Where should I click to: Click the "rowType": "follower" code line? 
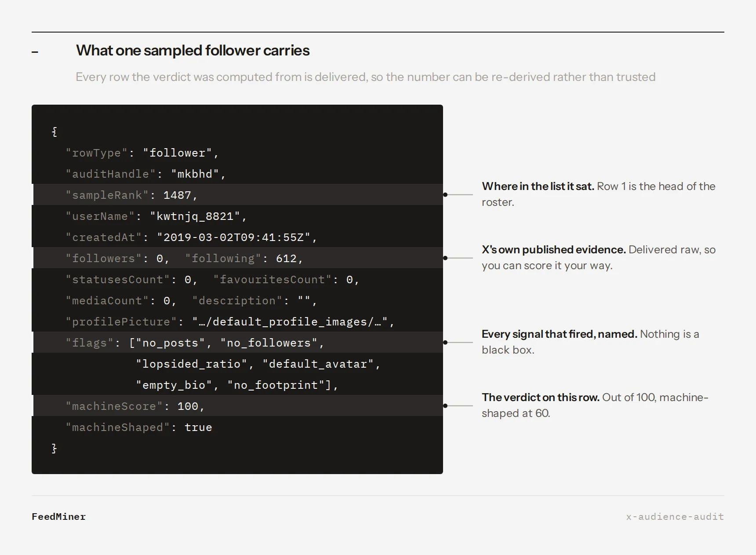pos(142,153)
